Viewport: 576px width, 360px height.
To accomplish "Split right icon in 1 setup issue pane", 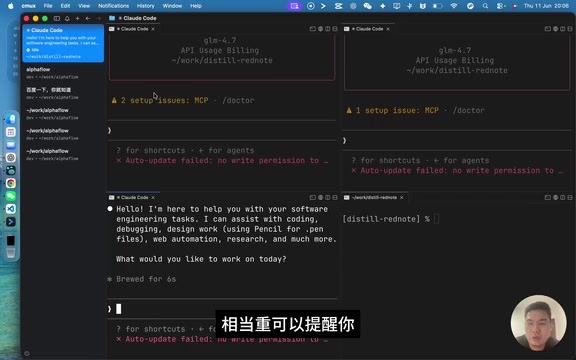I will (x=563, y=29).
